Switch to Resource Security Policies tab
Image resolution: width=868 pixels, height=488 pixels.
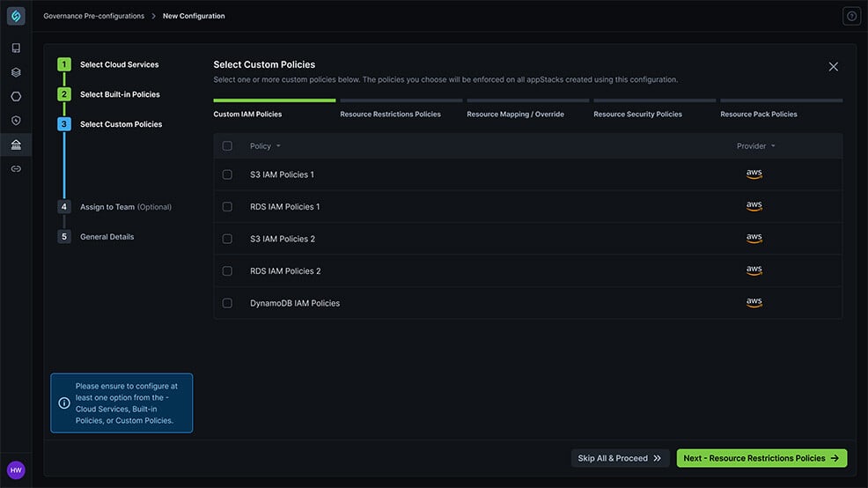tap(637, 115)
